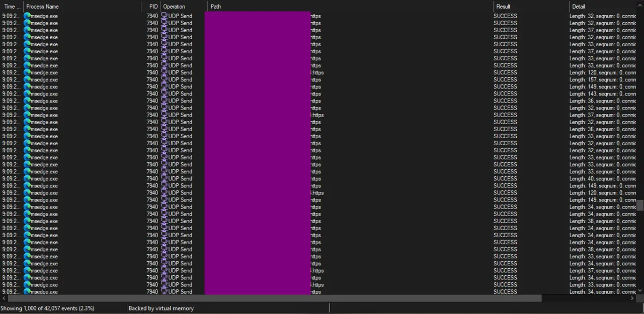This screenshot has width=644, height=314.
Task: Click the Result column header
Action: [x=531, y=7]
